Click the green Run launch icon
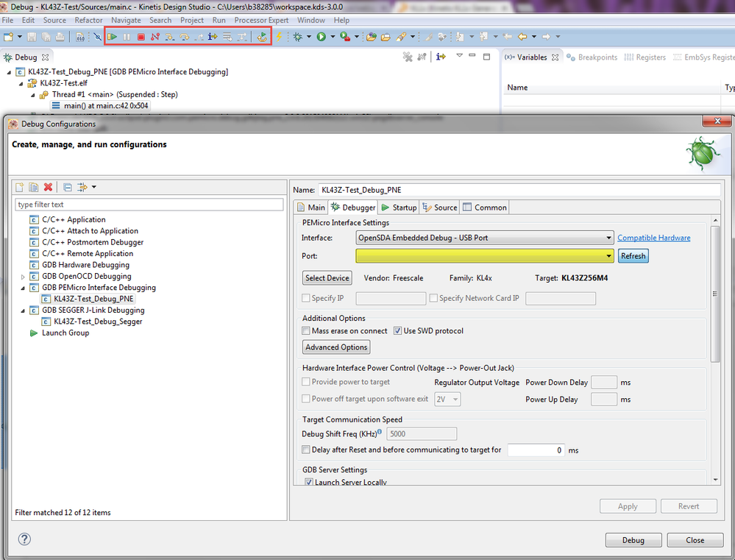This screenshot has height=560, width=735. (321, 37)
